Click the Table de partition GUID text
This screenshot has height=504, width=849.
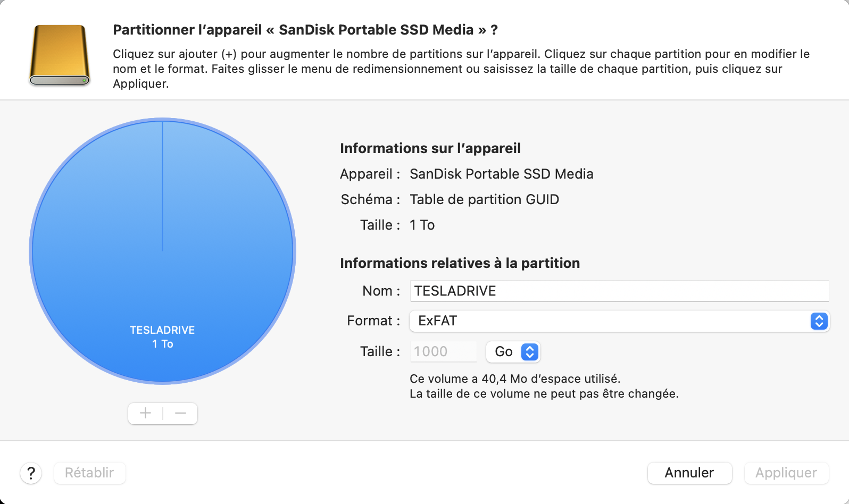(x=484, y=199)
